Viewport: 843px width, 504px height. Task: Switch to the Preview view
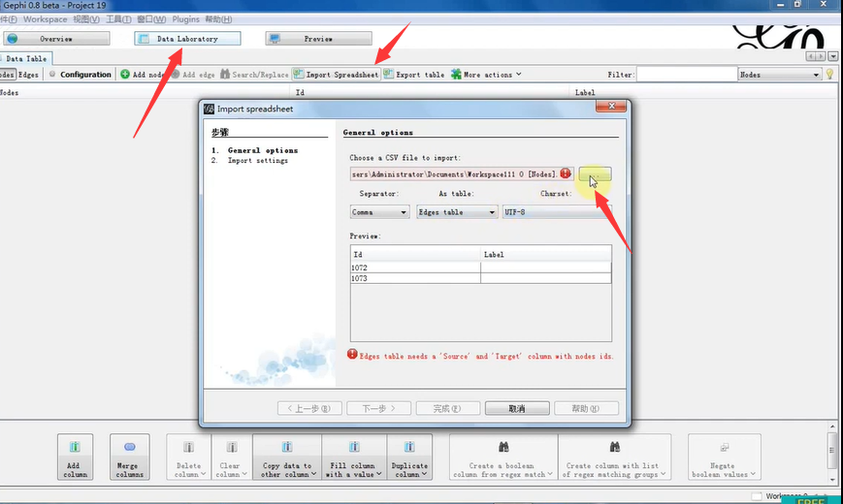318,39
